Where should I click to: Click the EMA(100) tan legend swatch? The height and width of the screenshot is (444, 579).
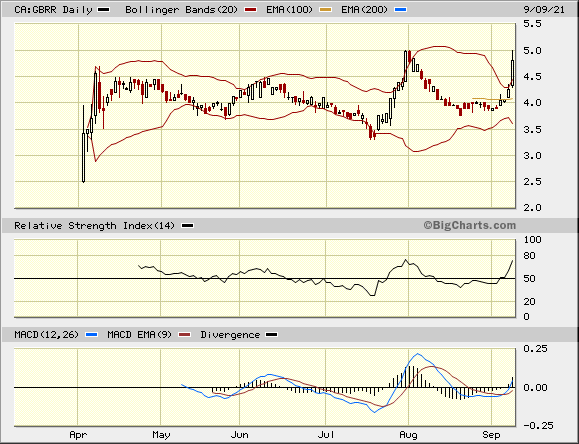pos(325,10)
